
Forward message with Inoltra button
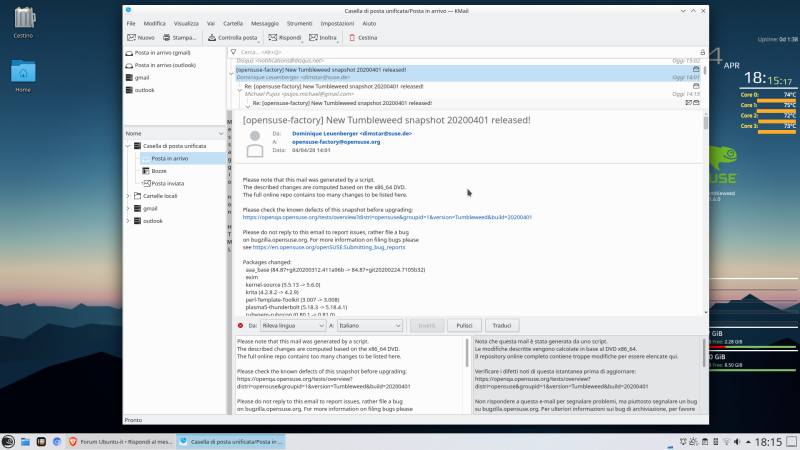(323, 38)
